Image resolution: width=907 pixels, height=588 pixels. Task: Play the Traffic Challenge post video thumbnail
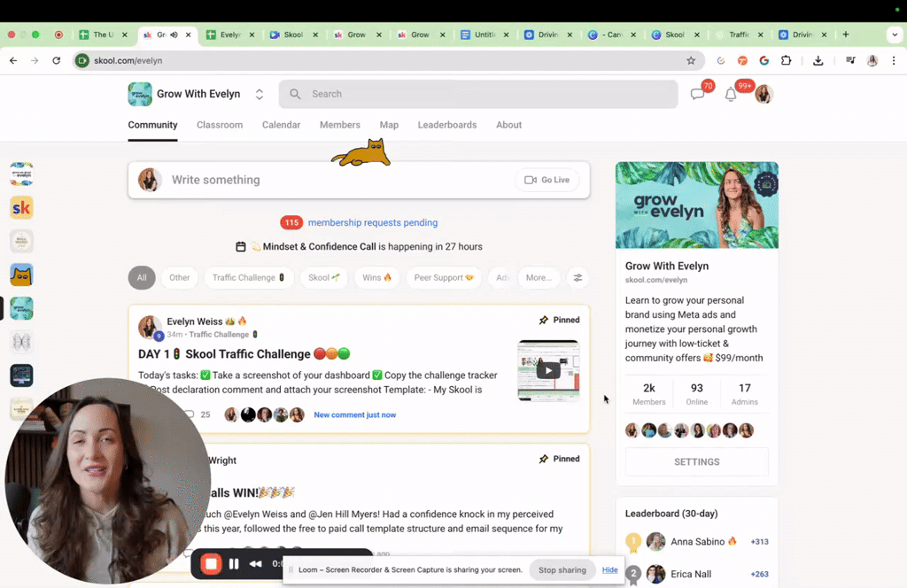(547, 371)
